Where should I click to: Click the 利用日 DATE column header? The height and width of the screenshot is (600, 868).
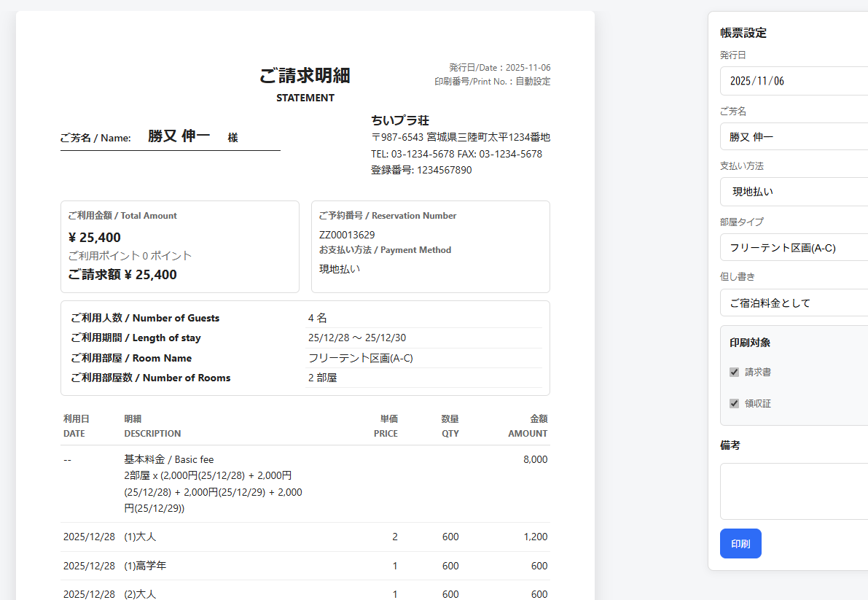tap(77, 426)
